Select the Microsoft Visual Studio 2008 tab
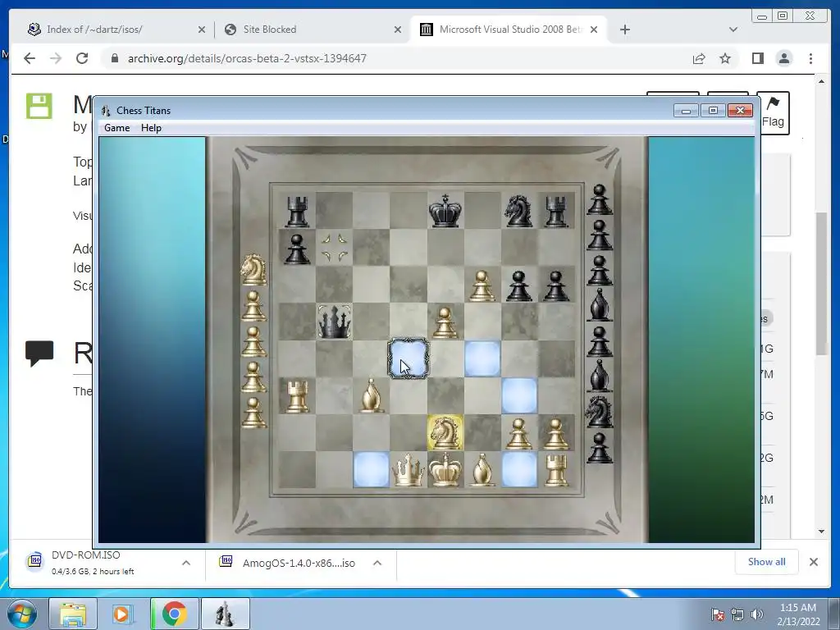 tap(510, 30)
